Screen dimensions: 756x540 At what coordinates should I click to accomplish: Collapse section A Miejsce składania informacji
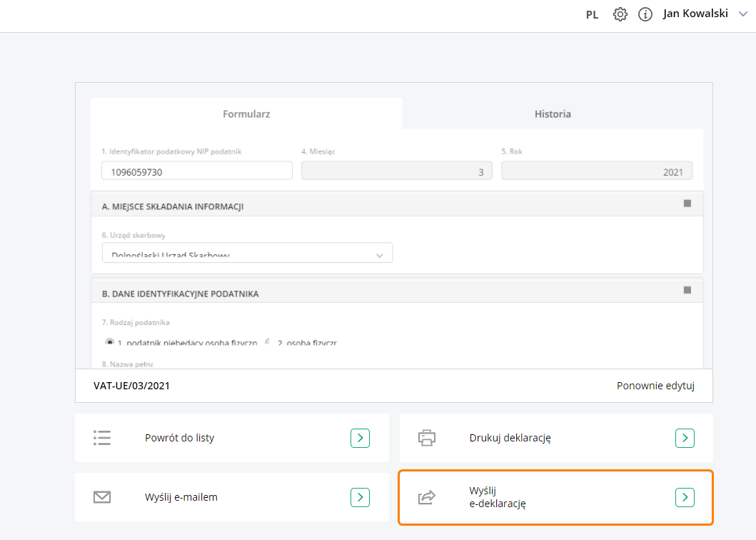[687, 204]
